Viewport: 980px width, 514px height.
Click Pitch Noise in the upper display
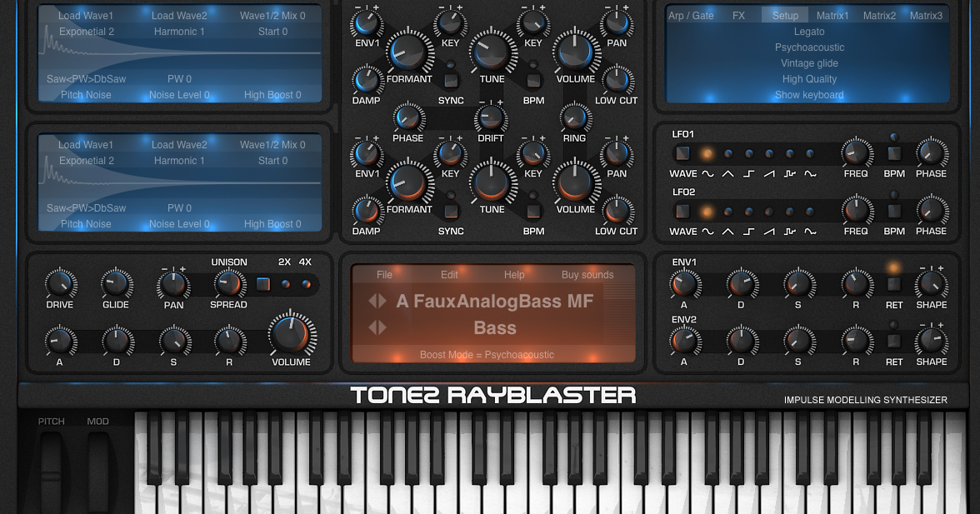[86, 95]
